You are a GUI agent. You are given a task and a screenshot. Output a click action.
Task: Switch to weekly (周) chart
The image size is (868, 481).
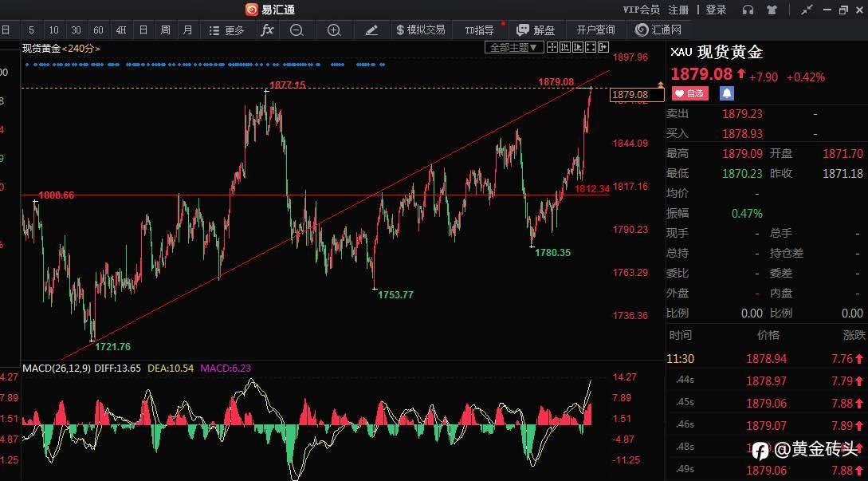click(166, 30)
